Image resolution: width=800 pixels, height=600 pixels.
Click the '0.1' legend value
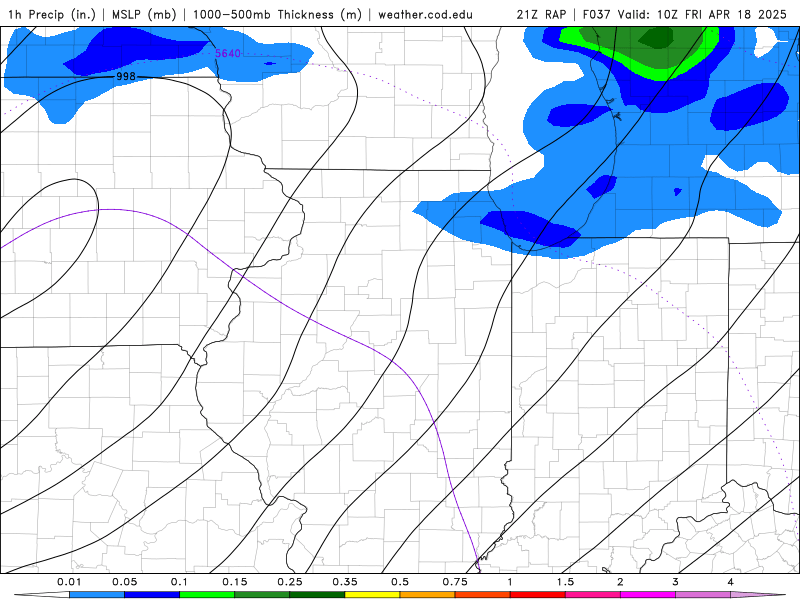(x=180, y=582)
